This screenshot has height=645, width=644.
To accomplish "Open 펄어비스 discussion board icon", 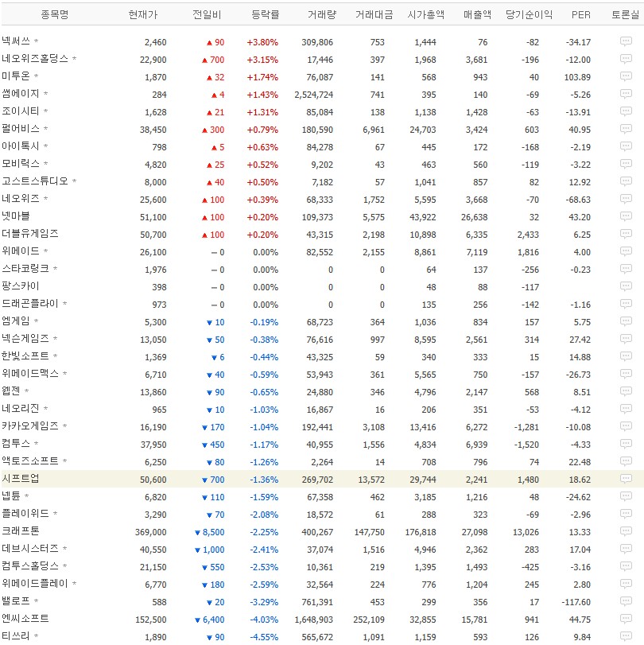I will click(x=626, y=129).
